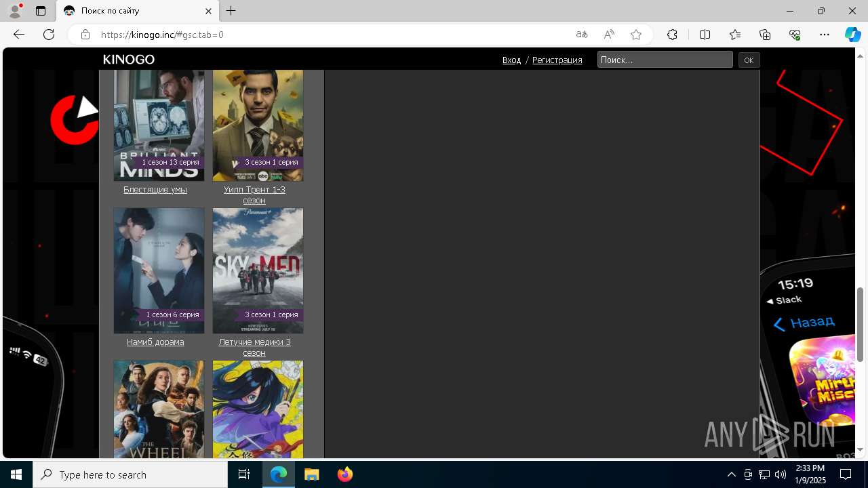Open the Вход login link

(512, 60)
